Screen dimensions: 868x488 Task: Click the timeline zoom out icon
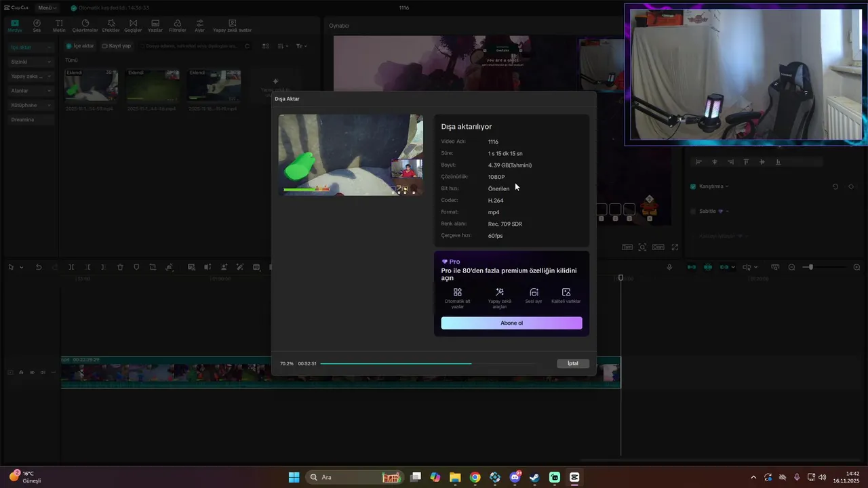tap(791, 267)
